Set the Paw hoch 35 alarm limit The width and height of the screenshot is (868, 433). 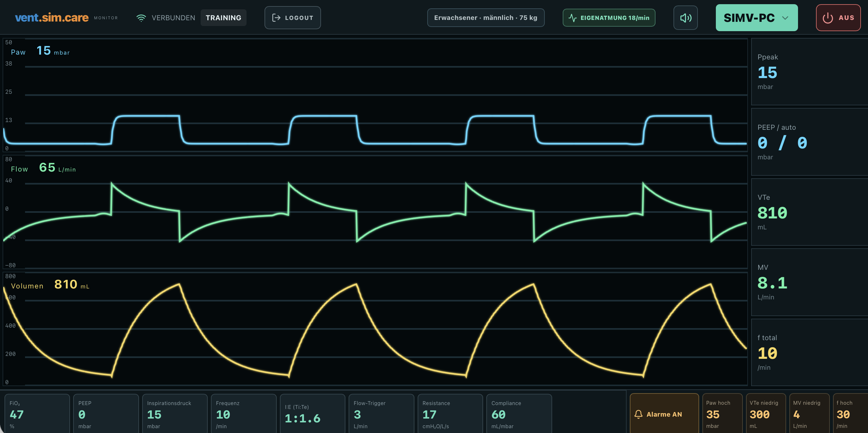coord(722,413)
